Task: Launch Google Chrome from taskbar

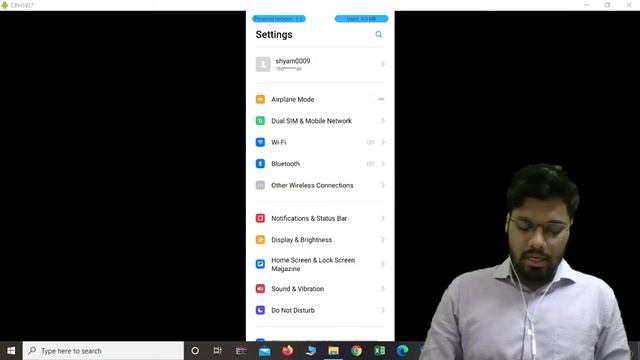Action: tap(356, 351)
